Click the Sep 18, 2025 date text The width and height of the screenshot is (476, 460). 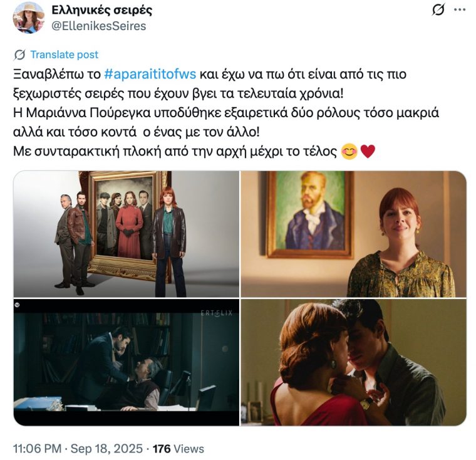pos(106,449)
